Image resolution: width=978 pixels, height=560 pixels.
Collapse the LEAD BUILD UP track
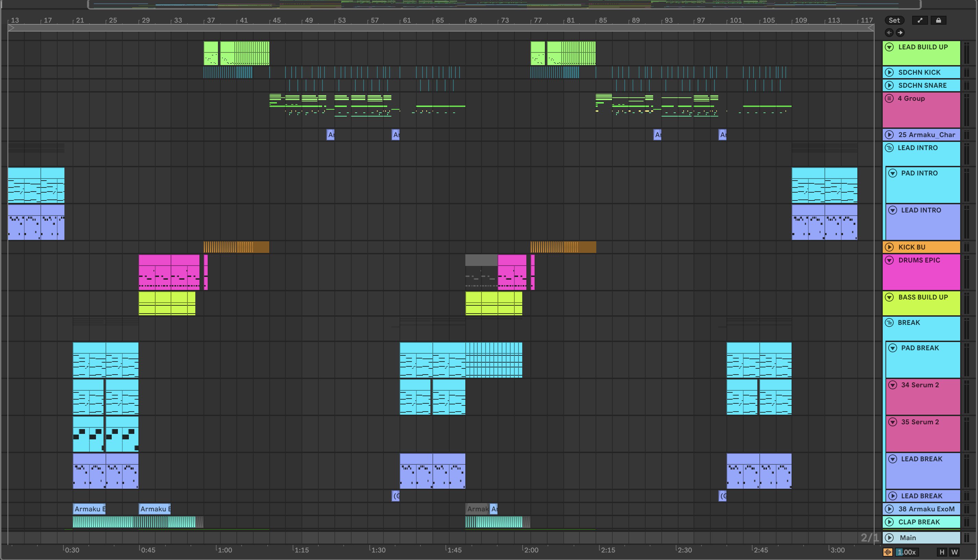[889, 47]
